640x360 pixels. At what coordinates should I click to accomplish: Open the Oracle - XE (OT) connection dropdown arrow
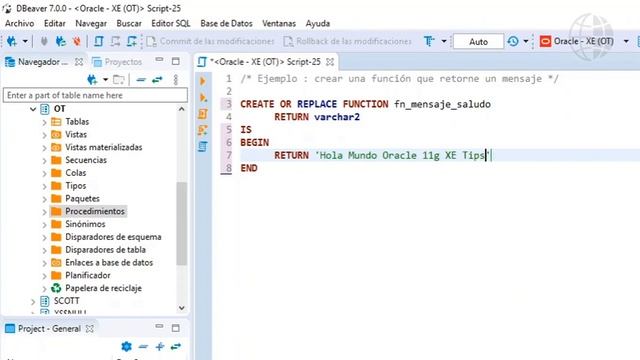[626, 41]
